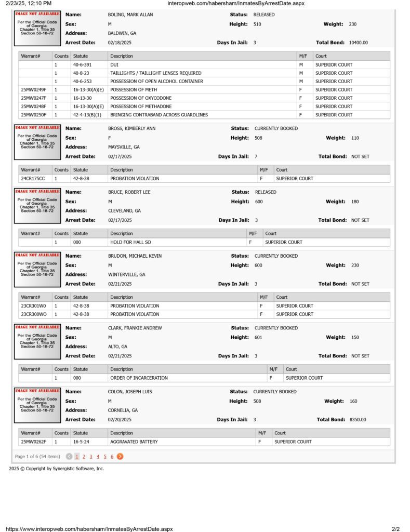
Task: Click Mark Allan Boling's unavailable photo placeholder
Action: point(37,28)
